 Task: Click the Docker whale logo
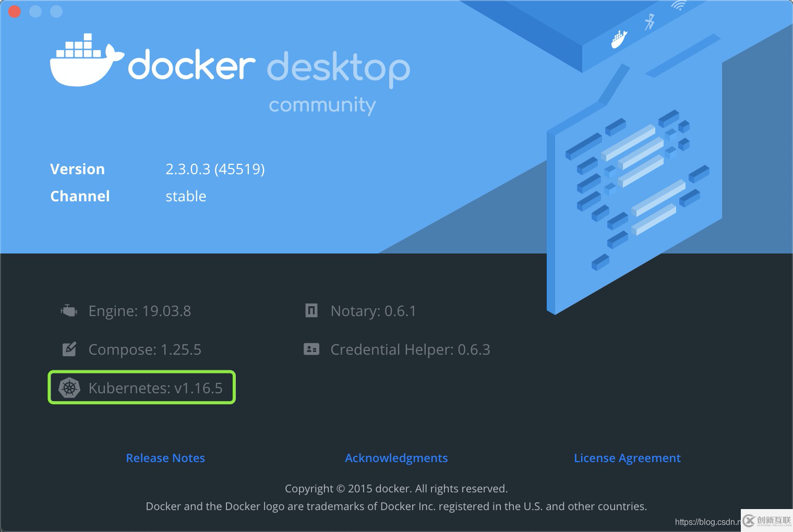86,60
